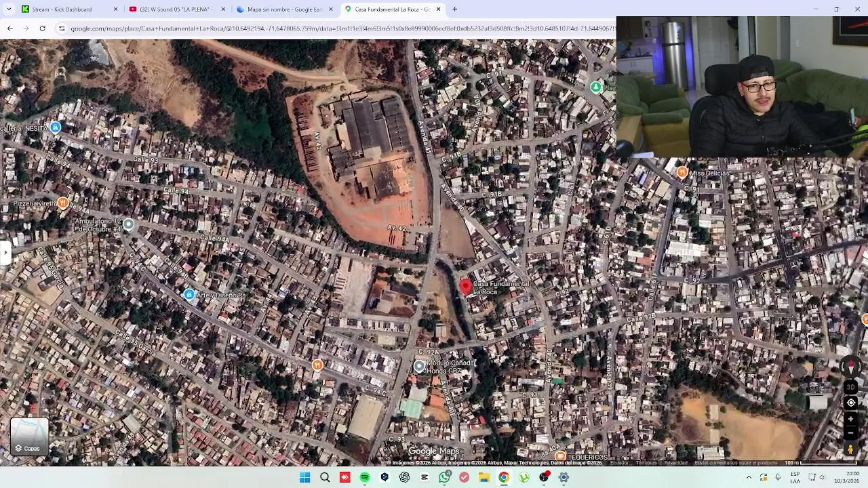This screenshot has height=488, width=868.
Task: Click the Miss Delicias restaurant marker
Action: (x=682, y=173)
